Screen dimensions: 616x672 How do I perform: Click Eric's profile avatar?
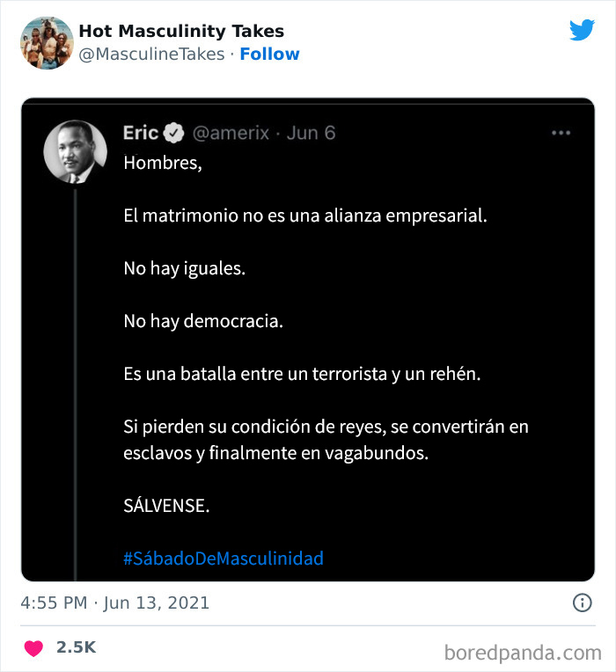point(76,151)
